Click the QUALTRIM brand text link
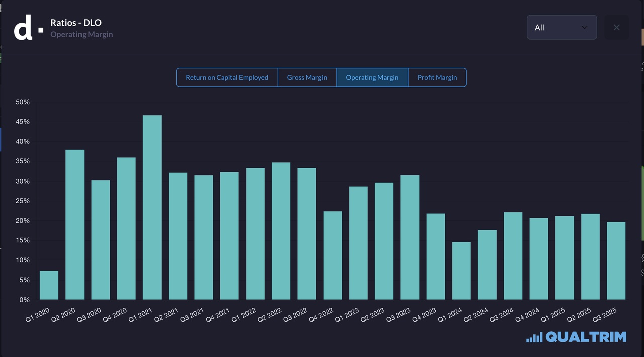The image size is (644, 357). [x=586, y=337]
